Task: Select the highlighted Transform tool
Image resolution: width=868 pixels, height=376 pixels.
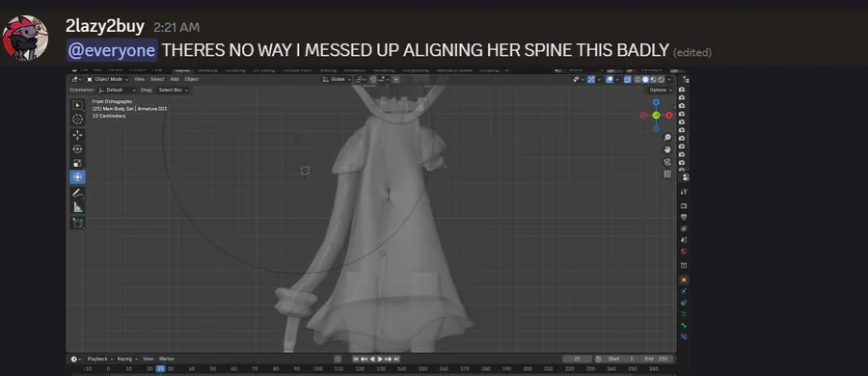Action: click(77, 176)
